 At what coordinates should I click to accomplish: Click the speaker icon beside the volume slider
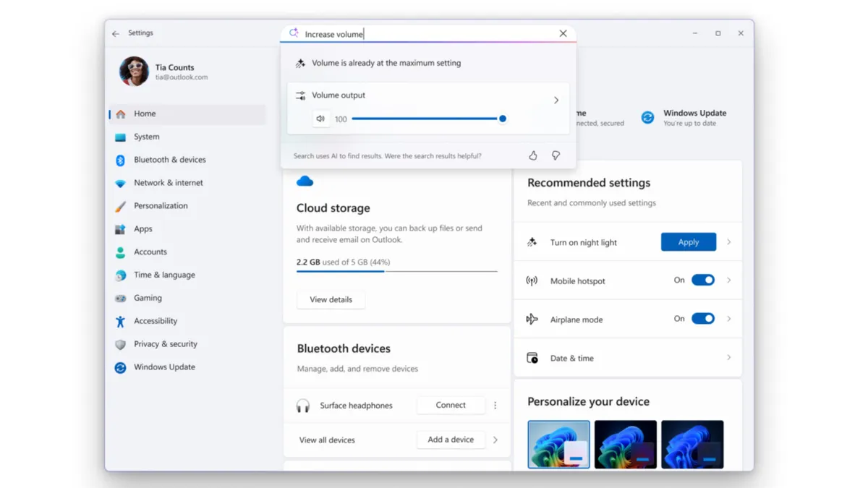[320, 118]
